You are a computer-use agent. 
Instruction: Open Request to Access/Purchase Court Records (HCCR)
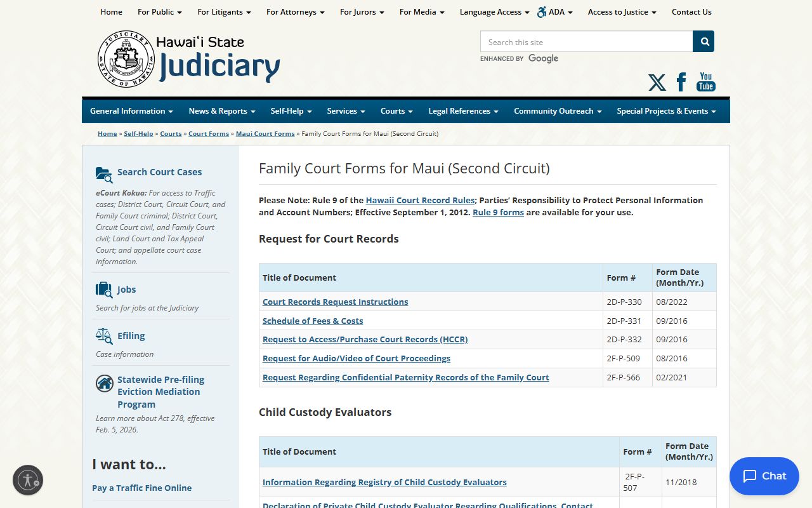(x=365, y=339)
